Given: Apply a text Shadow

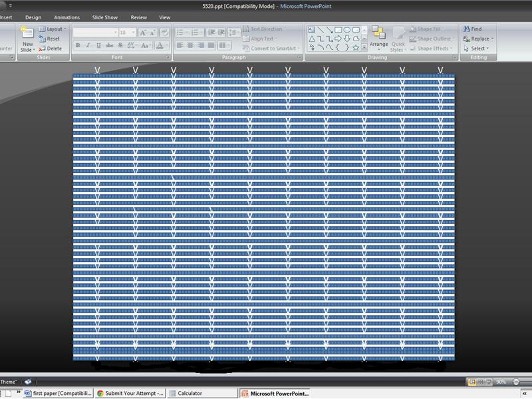Looking at the screenshot, I should tap(120, 45).
